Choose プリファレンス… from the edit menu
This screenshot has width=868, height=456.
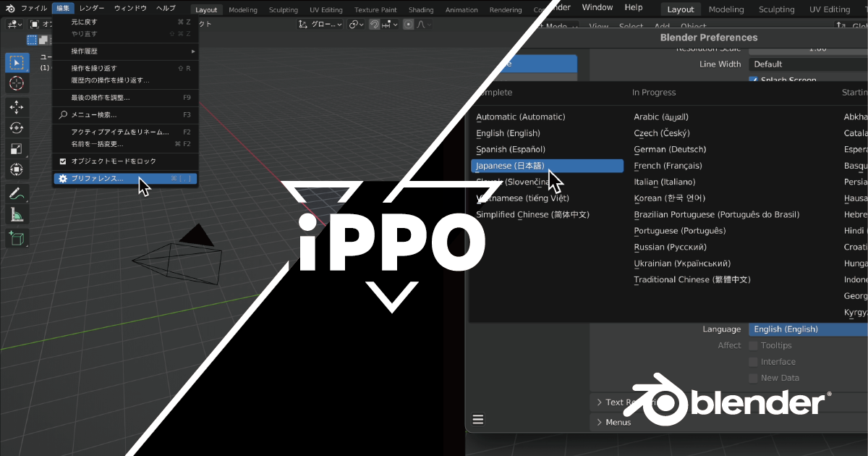pyautogui.click(x=124, y=178)
